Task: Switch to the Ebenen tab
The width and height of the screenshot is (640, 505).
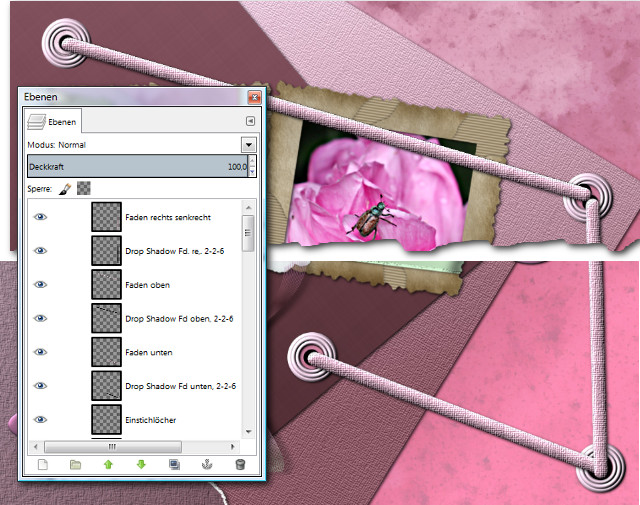Action: point(55,121)
